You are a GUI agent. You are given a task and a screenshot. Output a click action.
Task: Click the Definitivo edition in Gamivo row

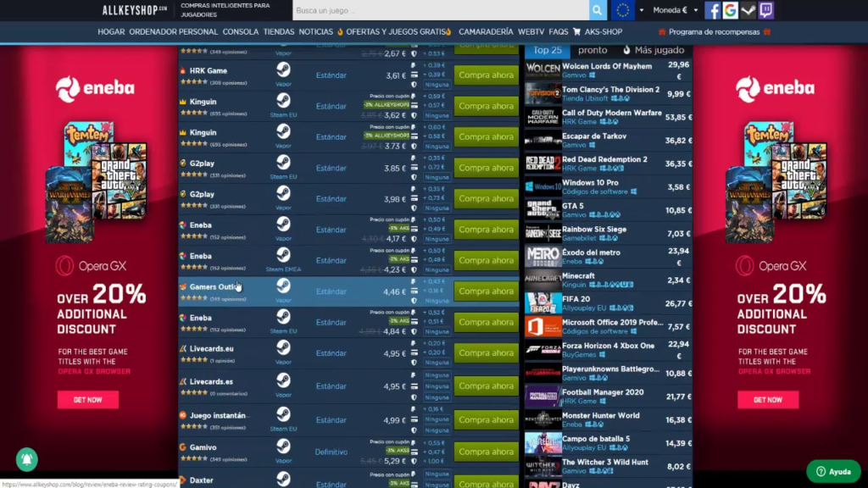click(x=331, y=452)
